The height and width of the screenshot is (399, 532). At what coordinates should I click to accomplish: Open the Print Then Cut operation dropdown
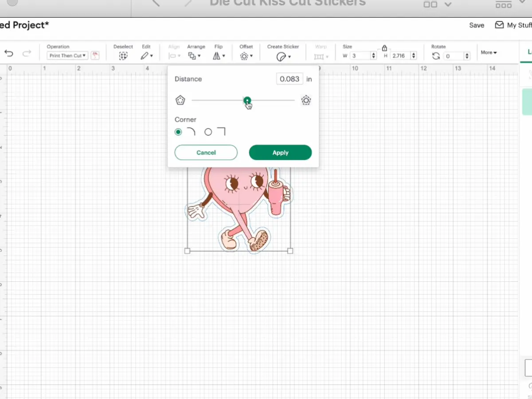point(66,55)
